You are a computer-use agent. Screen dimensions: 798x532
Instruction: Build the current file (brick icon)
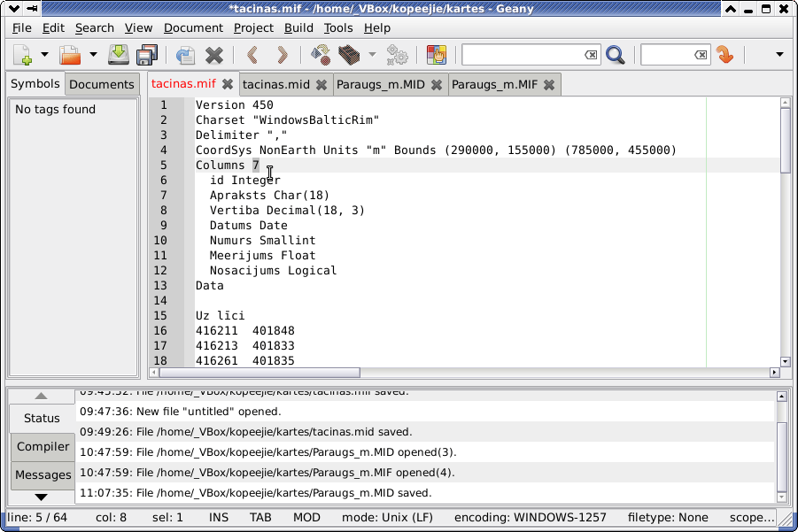coord(349,54)
